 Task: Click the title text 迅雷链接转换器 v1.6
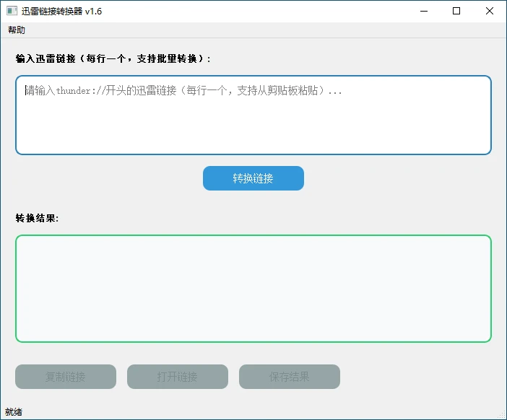point(61,11)
